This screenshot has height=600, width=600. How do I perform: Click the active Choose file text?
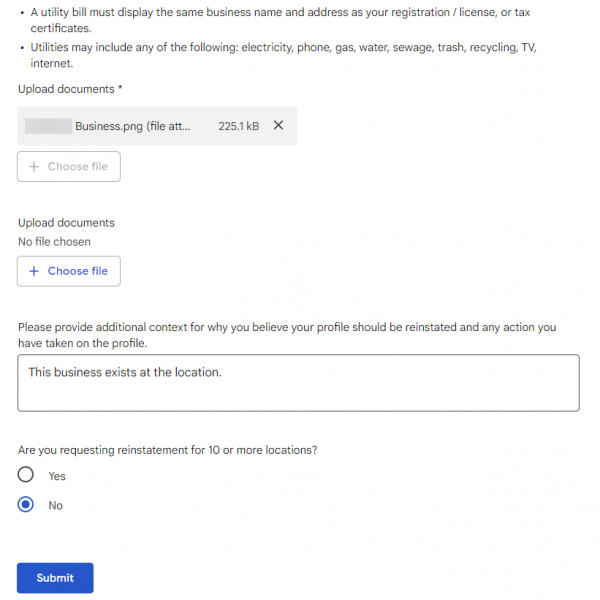(x=78, y=271)
